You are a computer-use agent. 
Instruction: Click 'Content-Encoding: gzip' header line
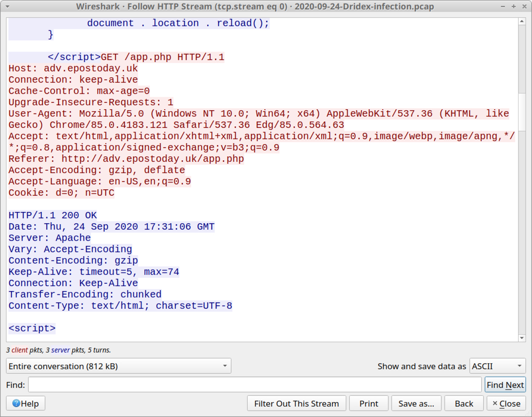pyautogui.click(x=73, y=261)
